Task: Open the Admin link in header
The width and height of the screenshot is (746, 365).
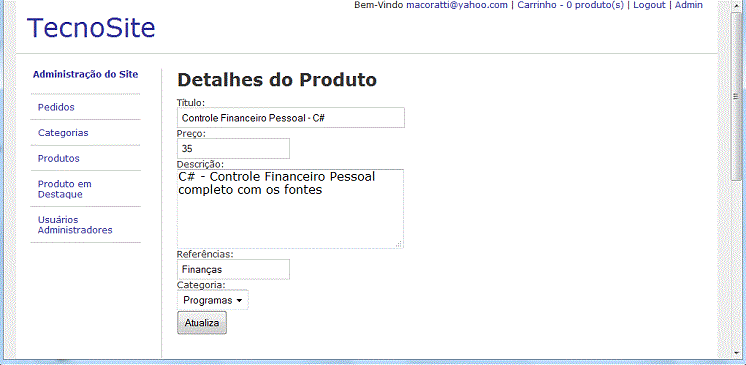Action: click(x=688, y=5)
